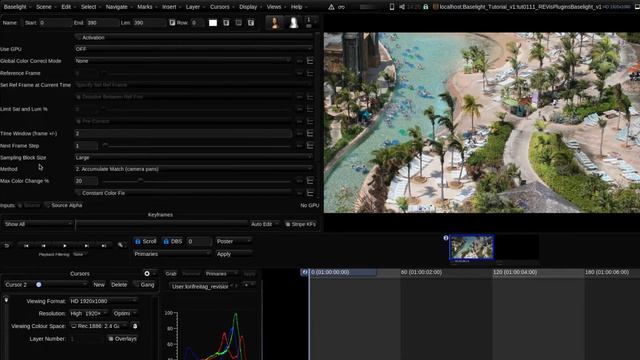
Task: Toggle the Overlays checkbox
Action: 110,339
